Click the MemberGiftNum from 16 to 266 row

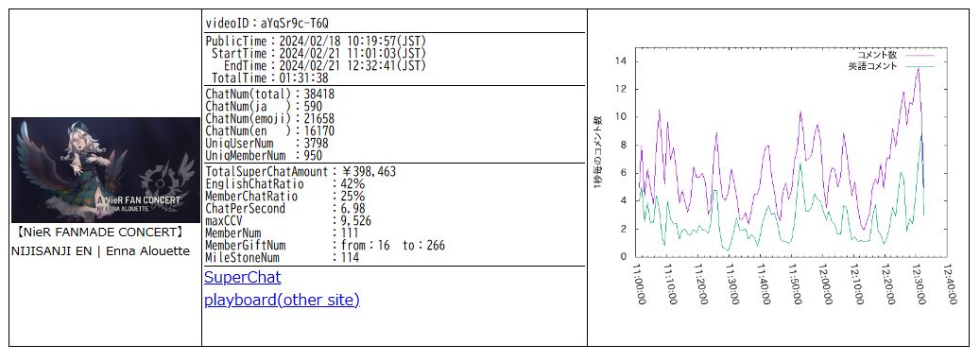tap(325, 246)
